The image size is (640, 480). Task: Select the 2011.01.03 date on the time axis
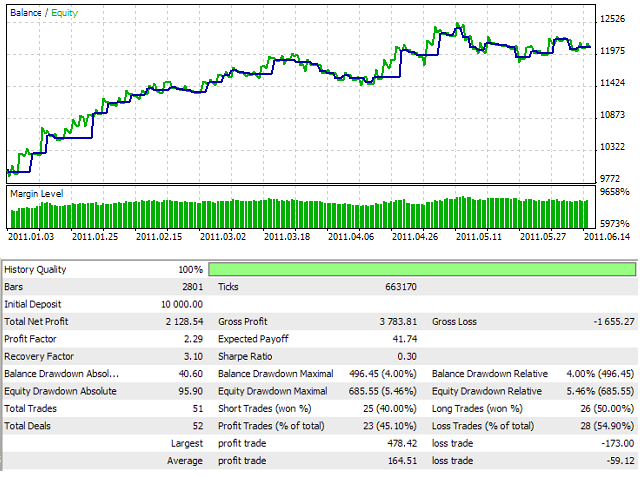31,237
